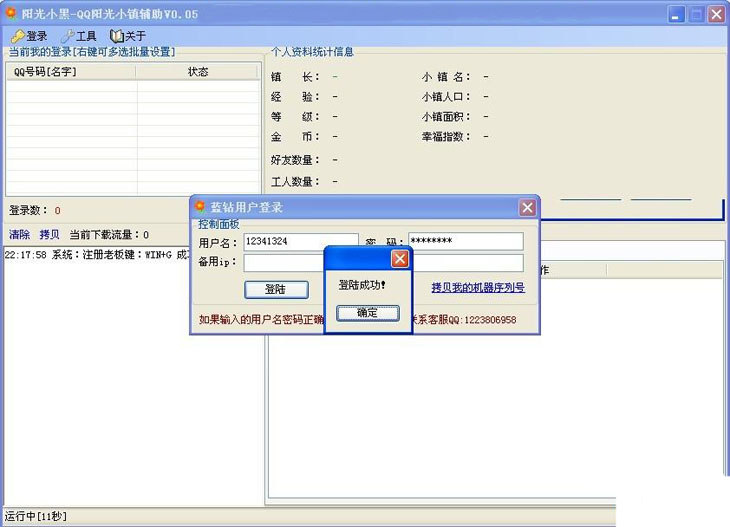Click the 小镇人口 label
730x527 pixels.
click(446, 97)
